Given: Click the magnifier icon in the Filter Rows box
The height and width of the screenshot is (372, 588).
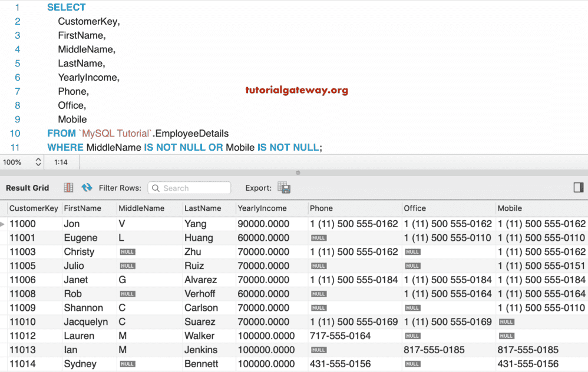Looking at the screenshot, I should [156, 188].
